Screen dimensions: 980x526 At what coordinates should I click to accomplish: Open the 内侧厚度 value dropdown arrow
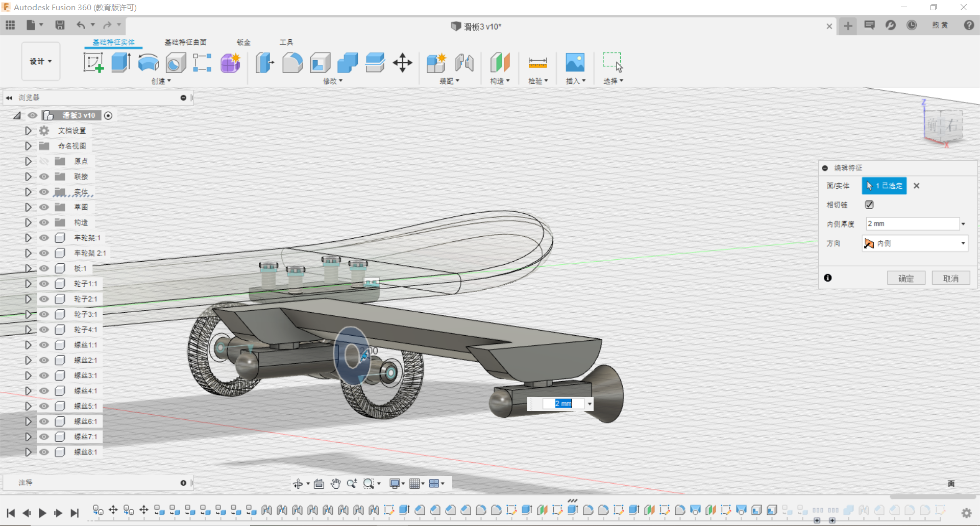tap(963, 224)
